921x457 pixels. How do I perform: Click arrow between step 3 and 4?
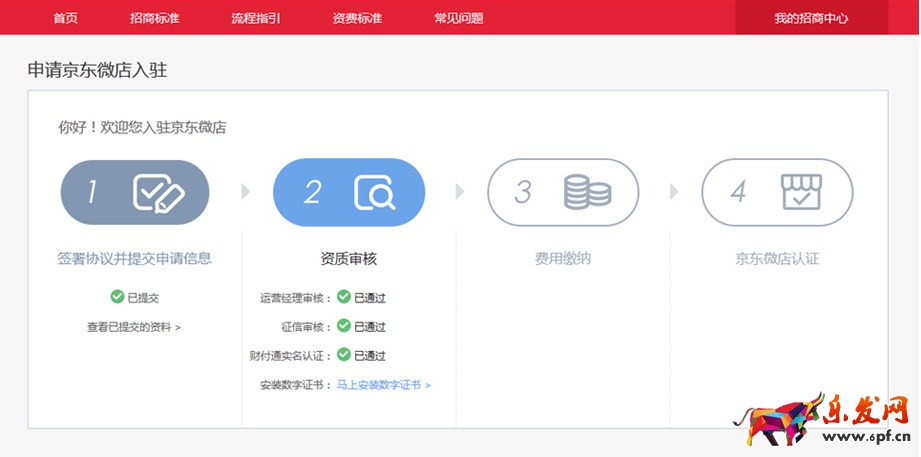pos(674,192)
